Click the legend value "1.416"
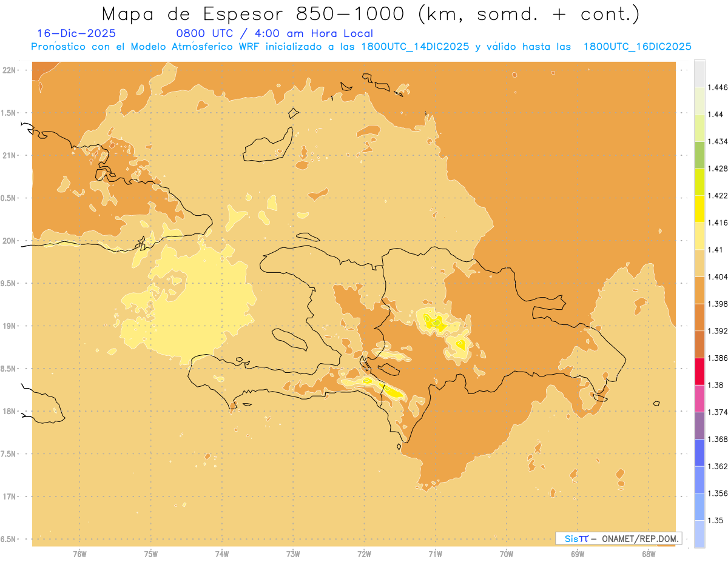The image size is (728, 562). 718,222
